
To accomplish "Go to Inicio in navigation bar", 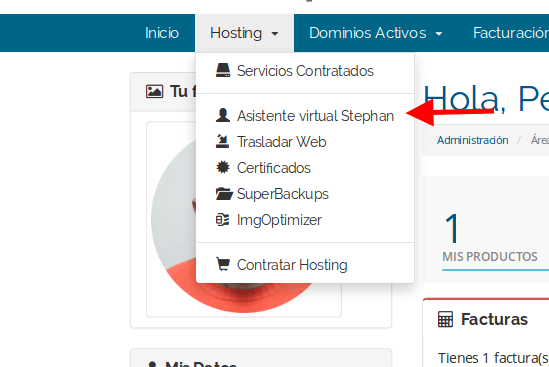I will (162, 33).
